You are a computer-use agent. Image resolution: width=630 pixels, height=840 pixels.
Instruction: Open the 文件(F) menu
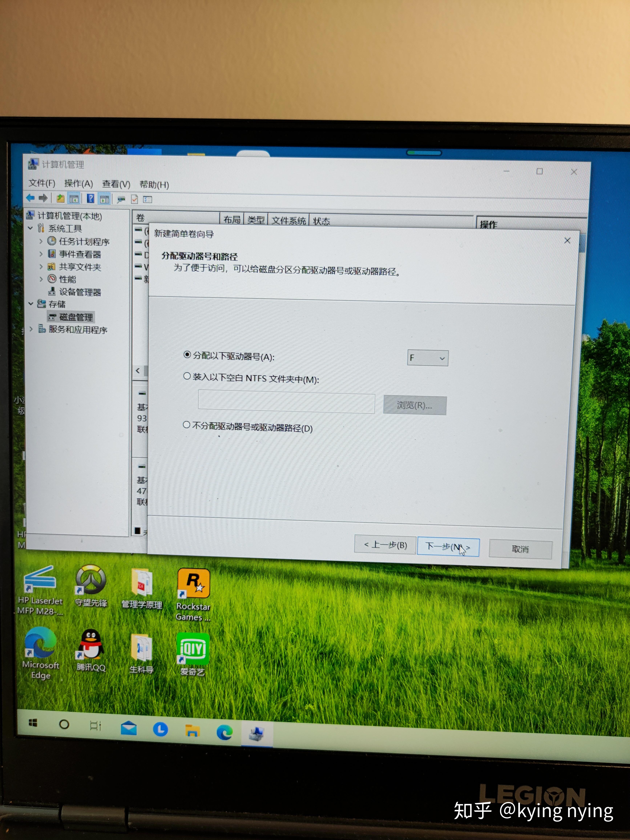coord(42,183)
